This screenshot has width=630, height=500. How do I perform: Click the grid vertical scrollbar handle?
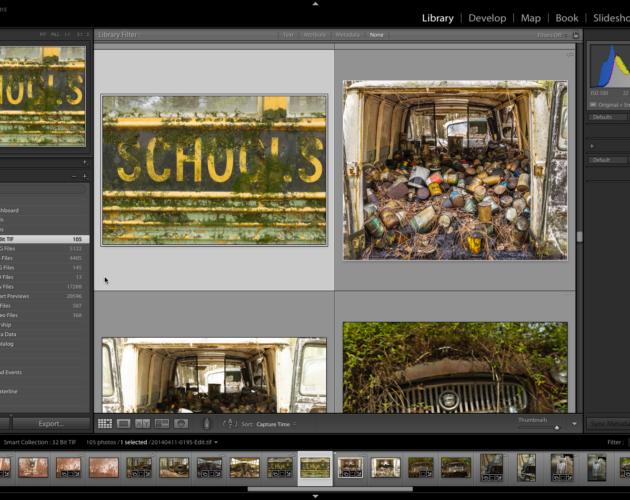[x=579, y=236]
